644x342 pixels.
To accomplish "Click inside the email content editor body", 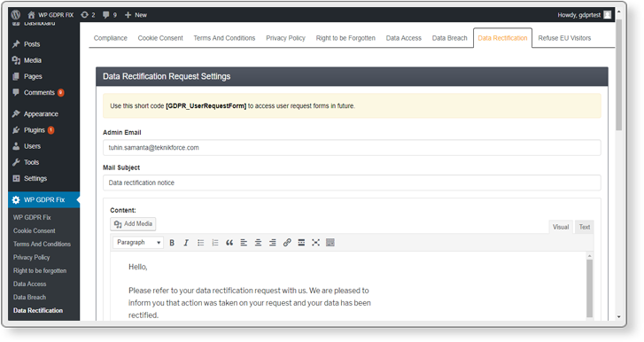I will point(348,286).
